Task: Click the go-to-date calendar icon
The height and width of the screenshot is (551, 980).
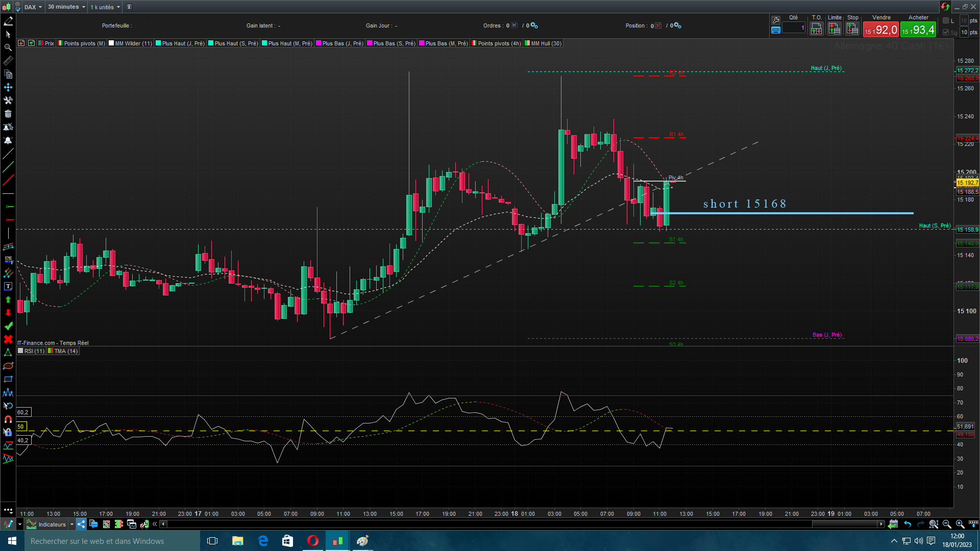Action: pos(893,524)
